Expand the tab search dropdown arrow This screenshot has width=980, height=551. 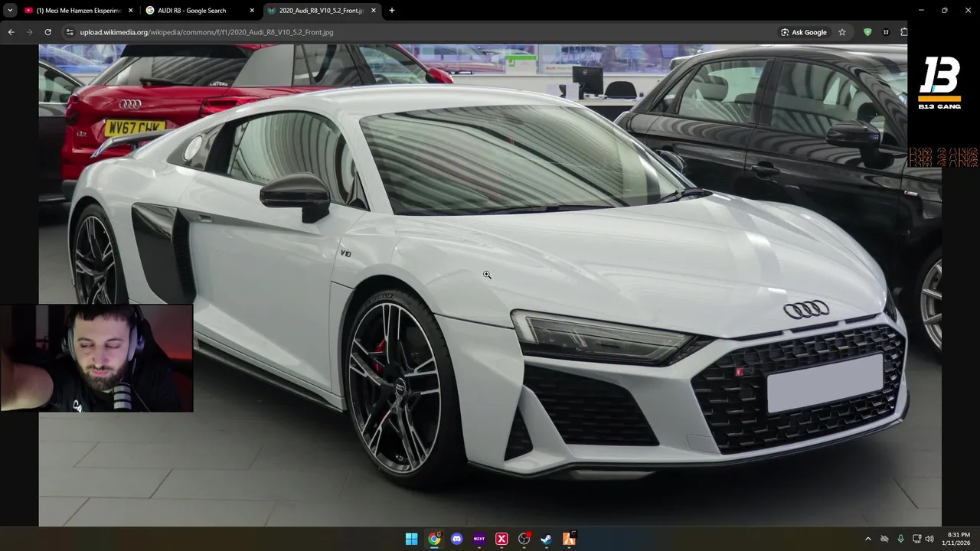pyautogui.click(x=10, y=11)
